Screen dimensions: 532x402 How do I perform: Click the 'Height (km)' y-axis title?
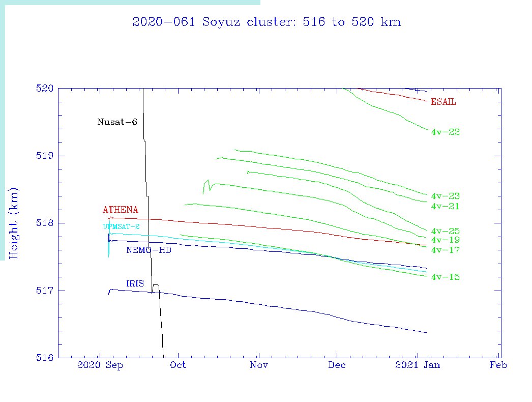pos(14,223)
